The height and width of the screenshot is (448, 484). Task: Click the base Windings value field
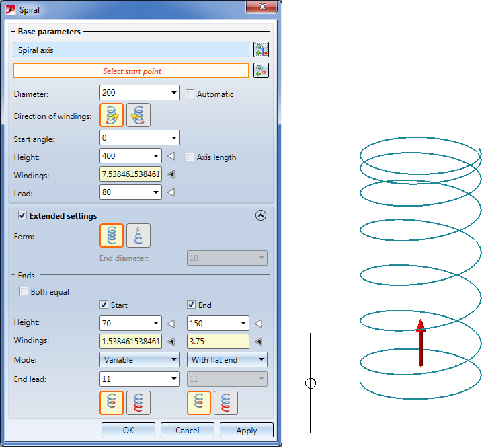(x=130, y=174)
